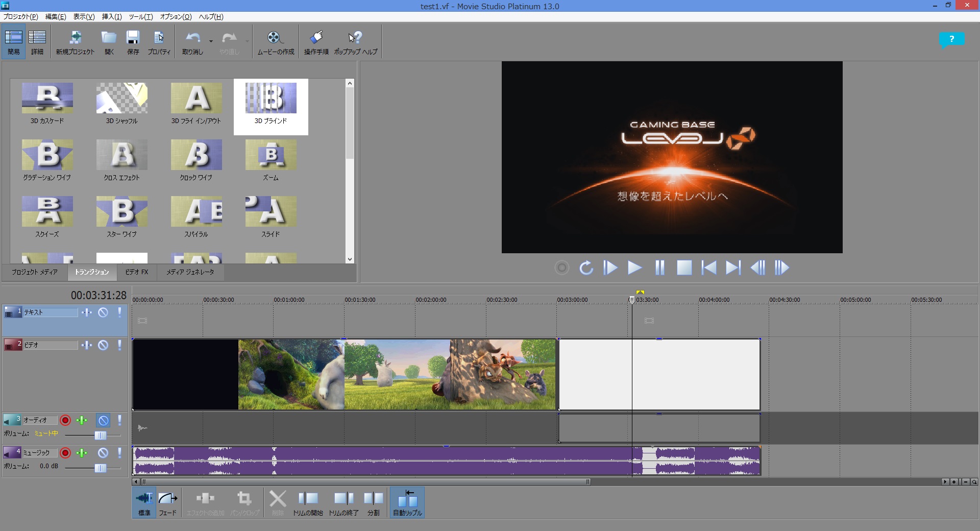
Task: Open the 編集(E) menu
Action: tap(56, 16)
